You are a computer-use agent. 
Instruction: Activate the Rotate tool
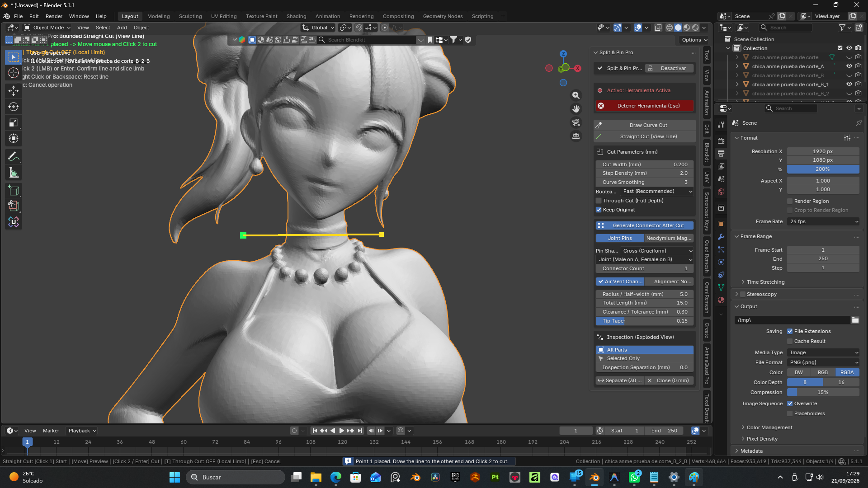click(14, 107)
